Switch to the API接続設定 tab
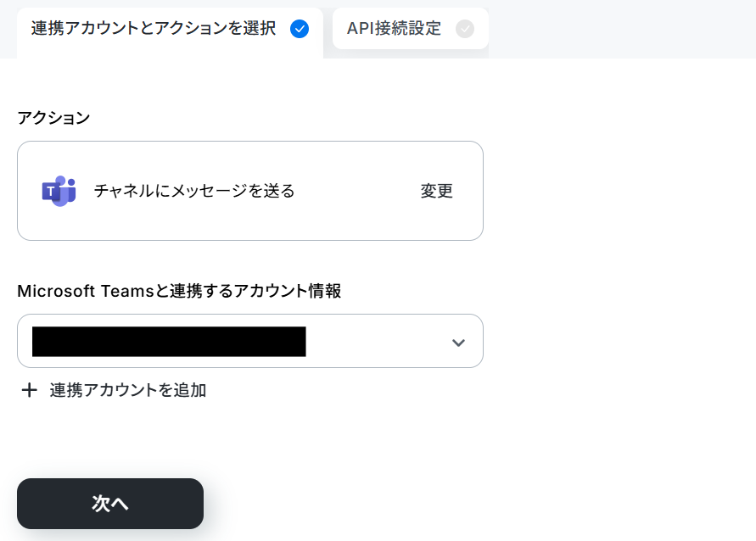Viewport: 756px width, 541px height. tap(411, 29)
